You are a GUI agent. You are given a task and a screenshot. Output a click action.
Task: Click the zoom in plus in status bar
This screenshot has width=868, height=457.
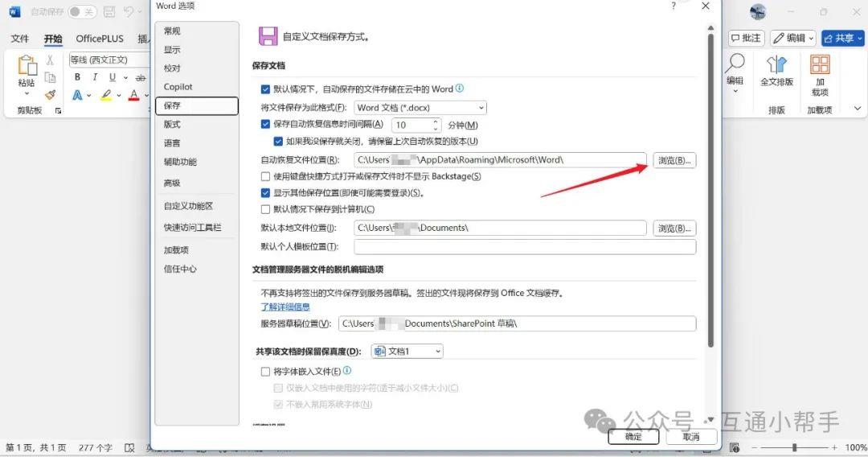pos(834,447)
